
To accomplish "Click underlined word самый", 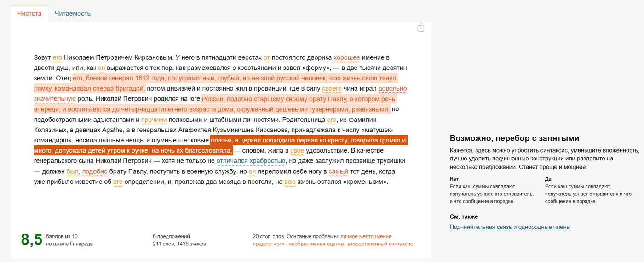I will pos(338,171).
